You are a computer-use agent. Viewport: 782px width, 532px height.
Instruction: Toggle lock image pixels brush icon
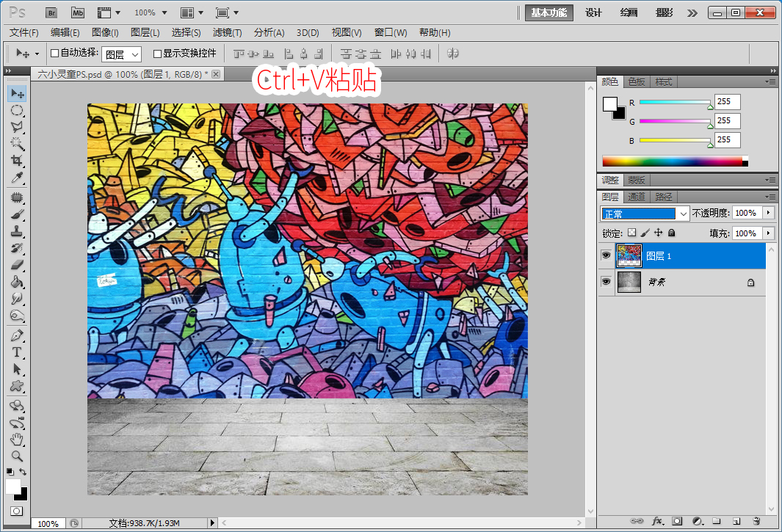click(645, 233)
